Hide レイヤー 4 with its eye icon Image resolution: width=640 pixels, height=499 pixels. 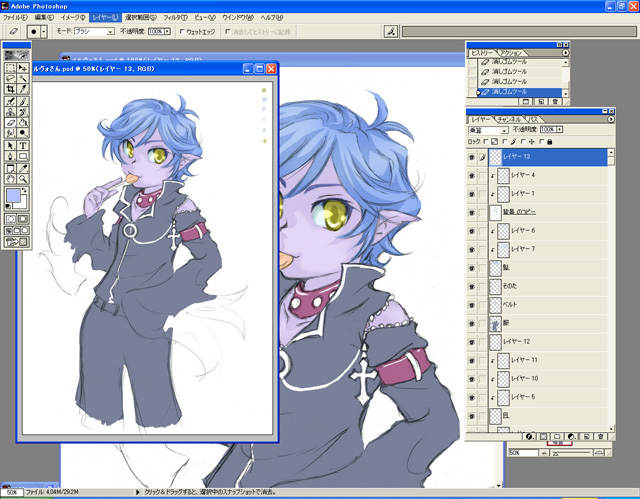pos(471,176)
